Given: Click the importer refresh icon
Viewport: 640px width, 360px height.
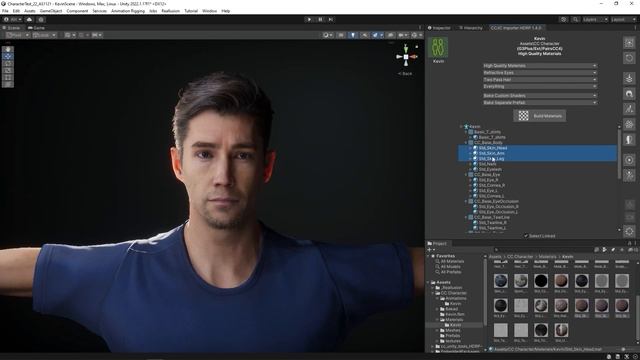Looking at the screenshot, I should pyautogui.click(x=629, y=58).
